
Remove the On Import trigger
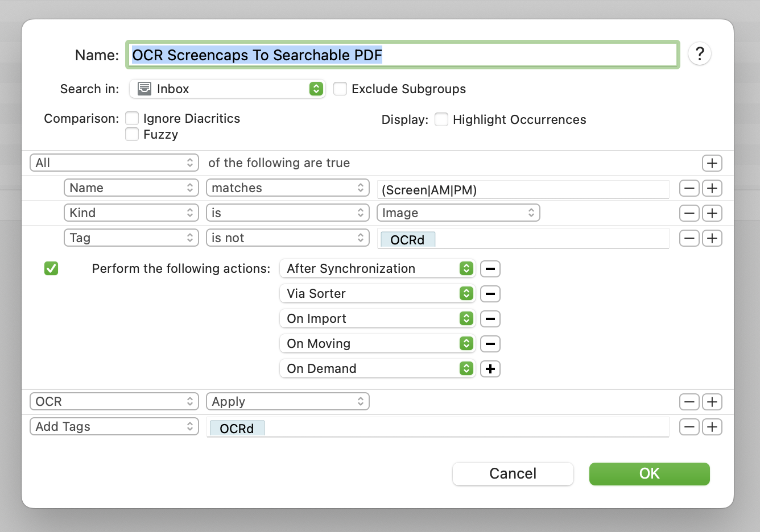click(490, 319)
